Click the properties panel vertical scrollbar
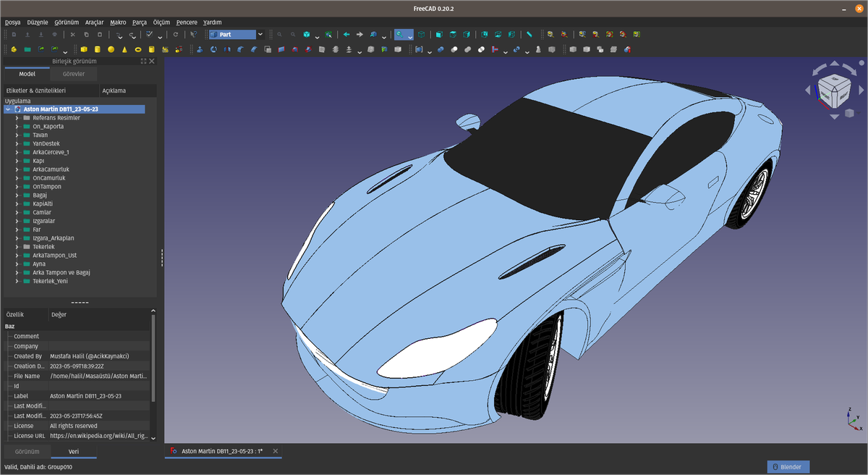Viewport: 868px width, 475px height. tap(153, 358)
